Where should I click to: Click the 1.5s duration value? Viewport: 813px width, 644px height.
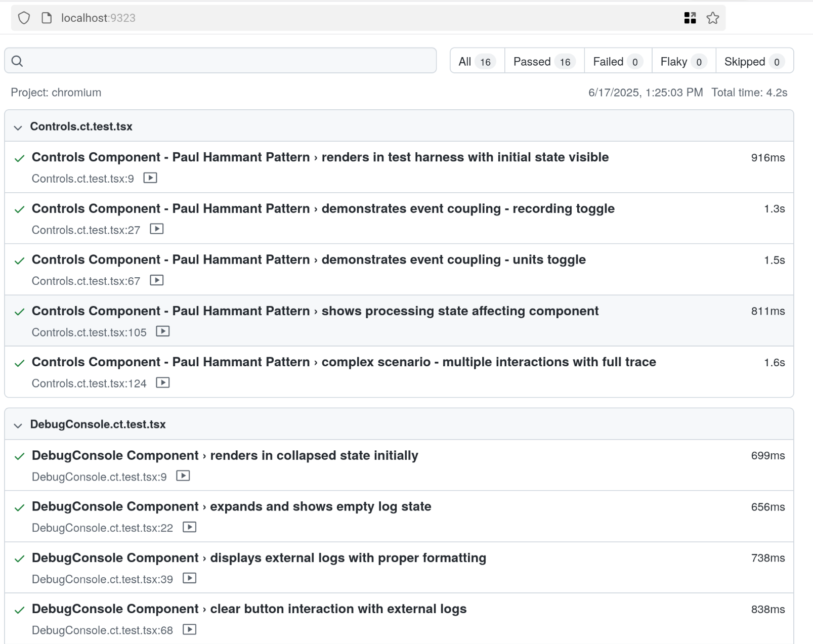click(775, 260)
